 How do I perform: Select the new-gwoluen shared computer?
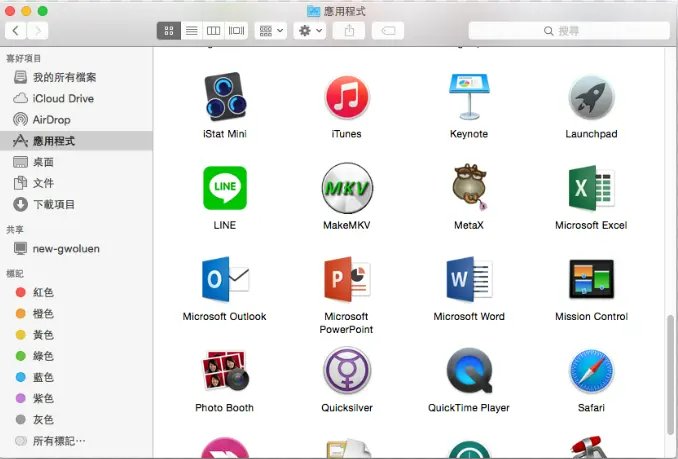click(x=76, y=249)
